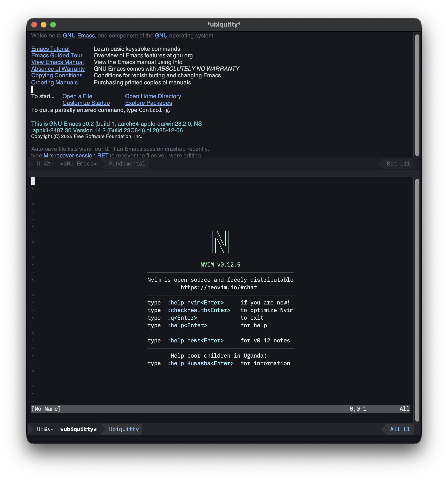Click the lower Nvim window scrollbar
The height and width of the screenshot is (479, 448).
(x=417, y=300)
